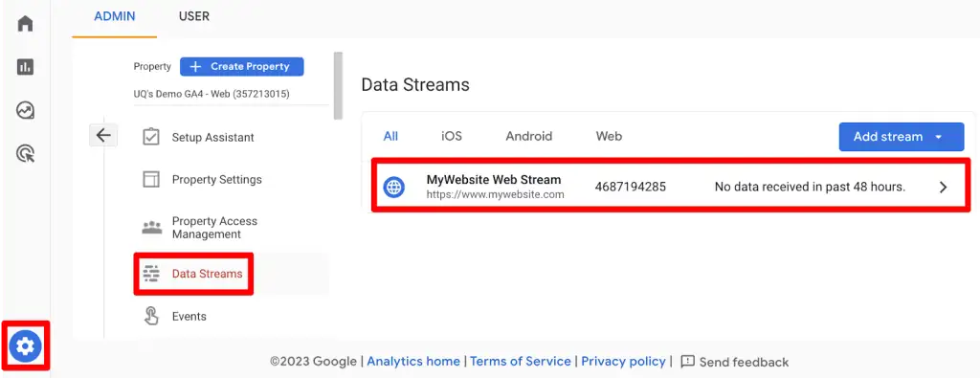Open the Admin gear icon

pyautogui.click(x=25, y=345)
